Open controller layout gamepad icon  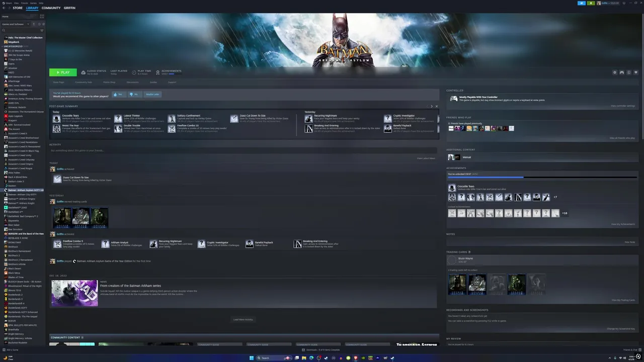click(622, 72)
